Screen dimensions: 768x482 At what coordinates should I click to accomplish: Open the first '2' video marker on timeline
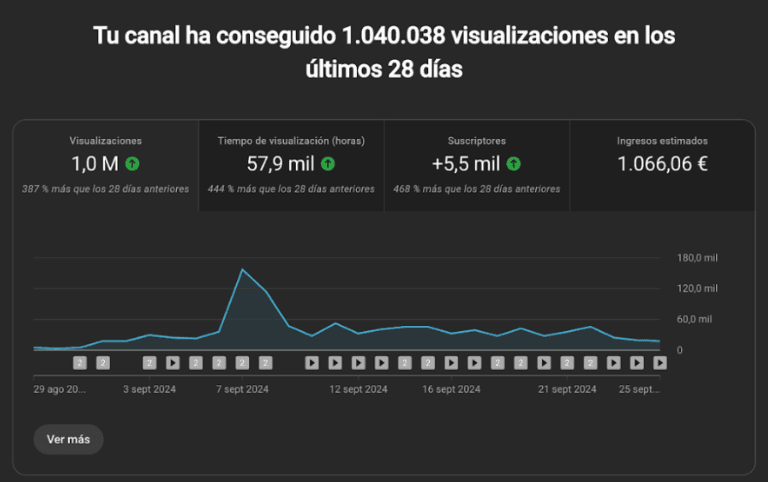[x=80, y=363]
